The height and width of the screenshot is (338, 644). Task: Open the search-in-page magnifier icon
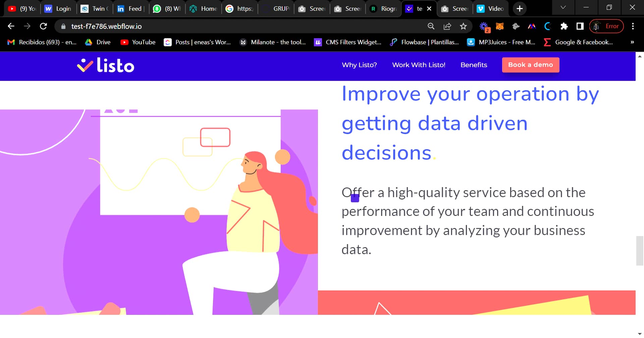[430, 26]
